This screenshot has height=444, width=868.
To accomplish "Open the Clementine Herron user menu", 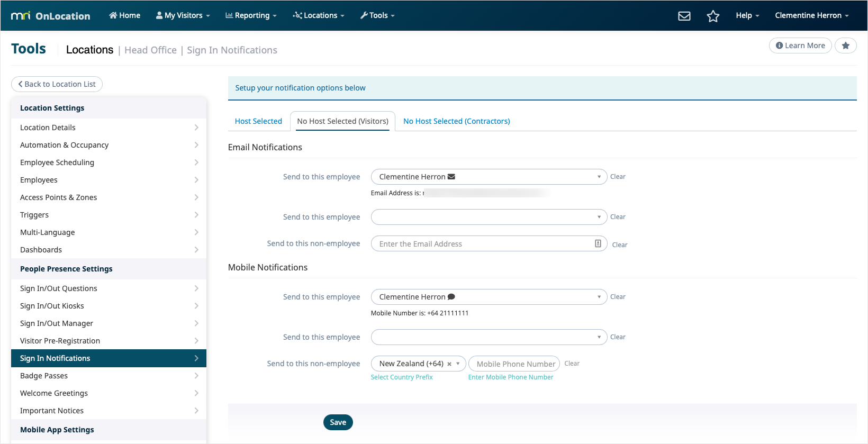I will tap(812, 15).
